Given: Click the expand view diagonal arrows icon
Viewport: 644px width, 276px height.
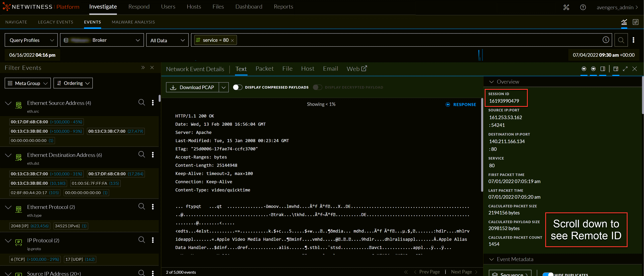Looking at the screenshot, I should (x=625, y=69).
